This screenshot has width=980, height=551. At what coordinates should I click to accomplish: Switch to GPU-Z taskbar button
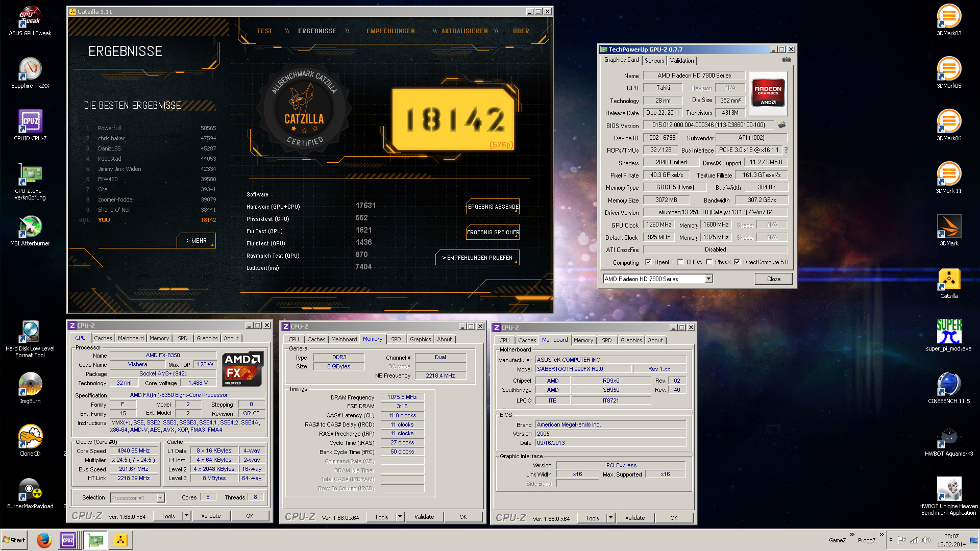point(95,540)
